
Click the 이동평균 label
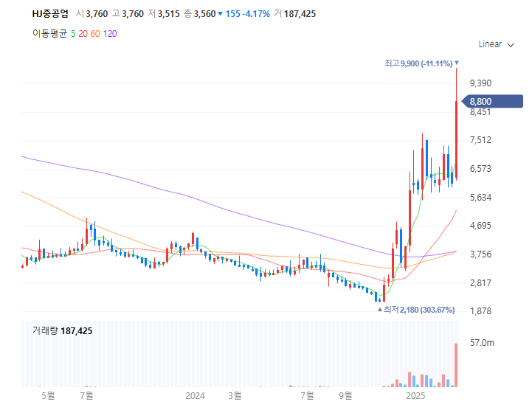pyautogui.click(x=50, y=34)
